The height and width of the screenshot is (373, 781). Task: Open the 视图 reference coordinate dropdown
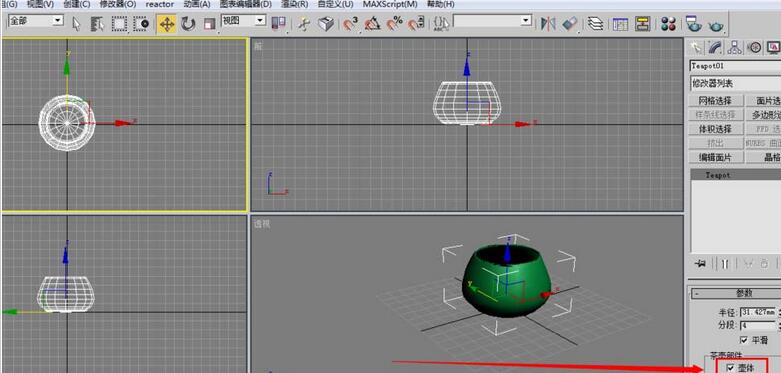244,20
